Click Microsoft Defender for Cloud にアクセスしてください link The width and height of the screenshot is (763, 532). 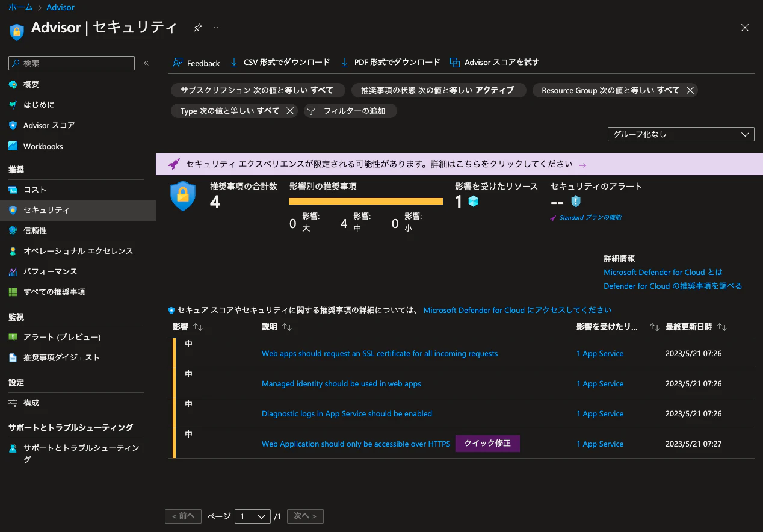point(517,310)
